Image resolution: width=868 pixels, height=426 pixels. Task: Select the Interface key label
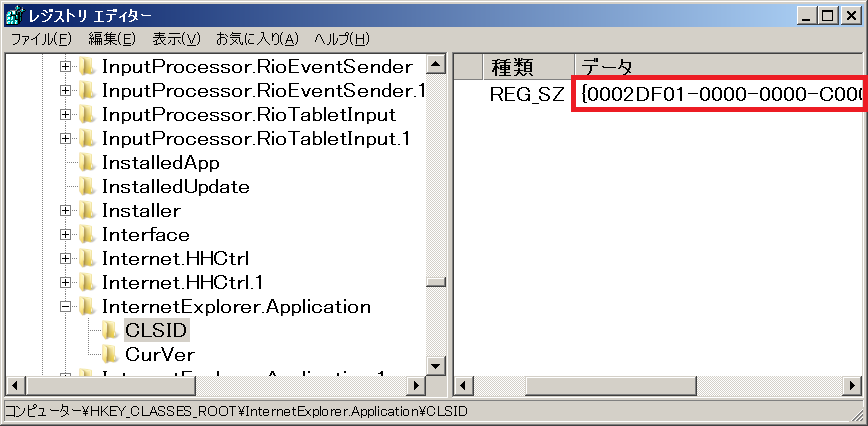(x=146, y=235)
